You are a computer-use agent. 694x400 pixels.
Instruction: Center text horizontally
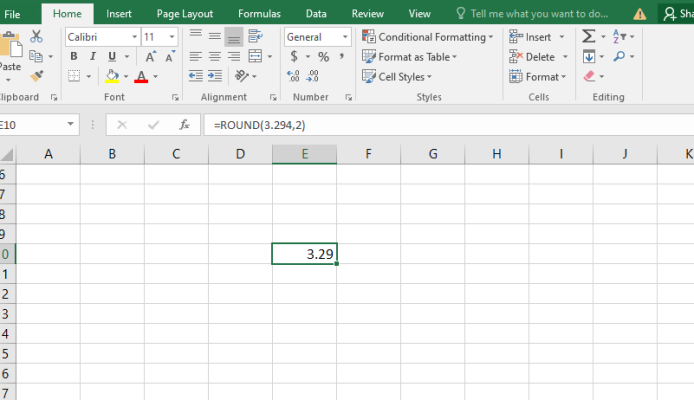[215, 56]
